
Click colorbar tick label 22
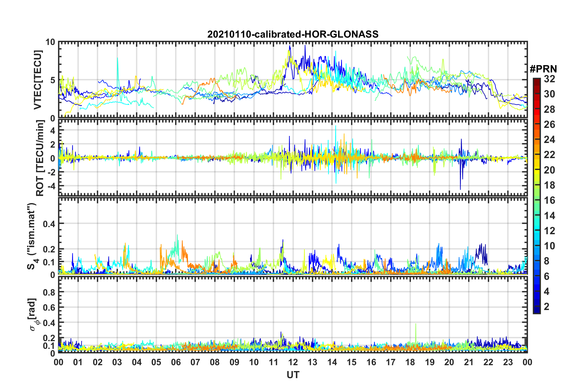point(549,155)
